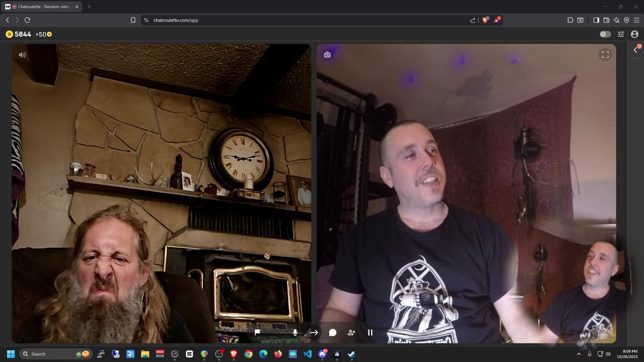Pause the video chat
Screen dimensions: 644x362
click(x=370, y=332)
